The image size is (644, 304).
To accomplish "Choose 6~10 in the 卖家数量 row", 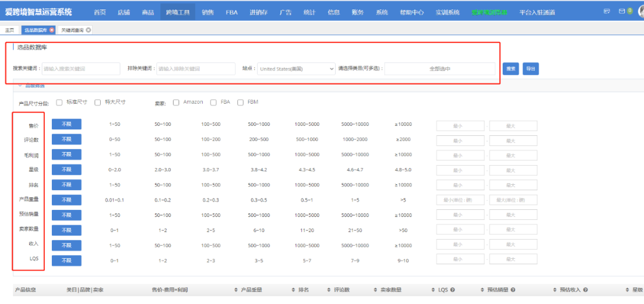I will click(x=259, y=230).
